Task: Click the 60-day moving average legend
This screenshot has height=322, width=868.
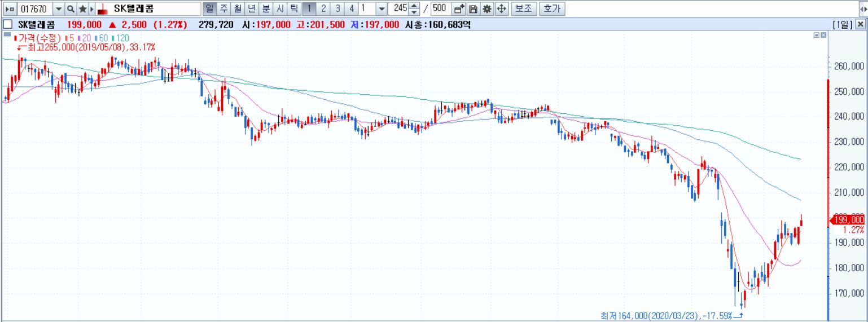Action: point(102,37)
